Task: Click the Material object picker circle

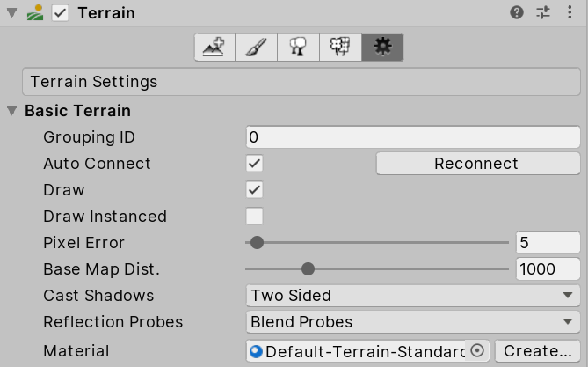Action: (x=477, y=351)
